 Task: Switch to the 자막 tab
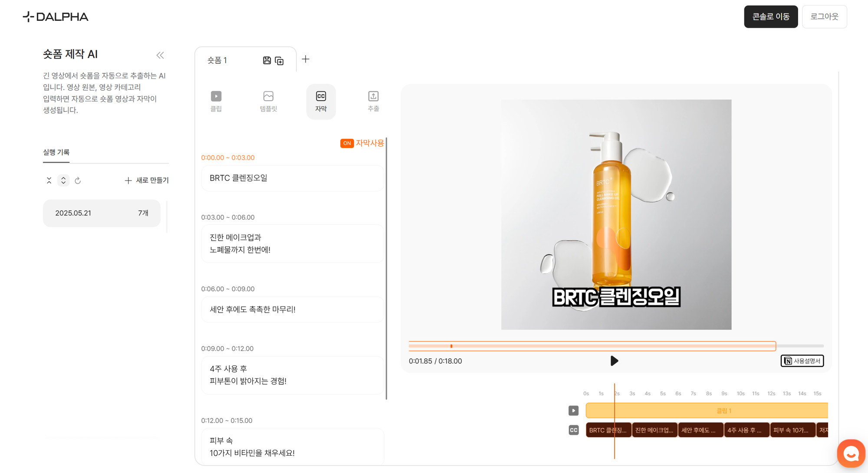[x=321, y=101]
